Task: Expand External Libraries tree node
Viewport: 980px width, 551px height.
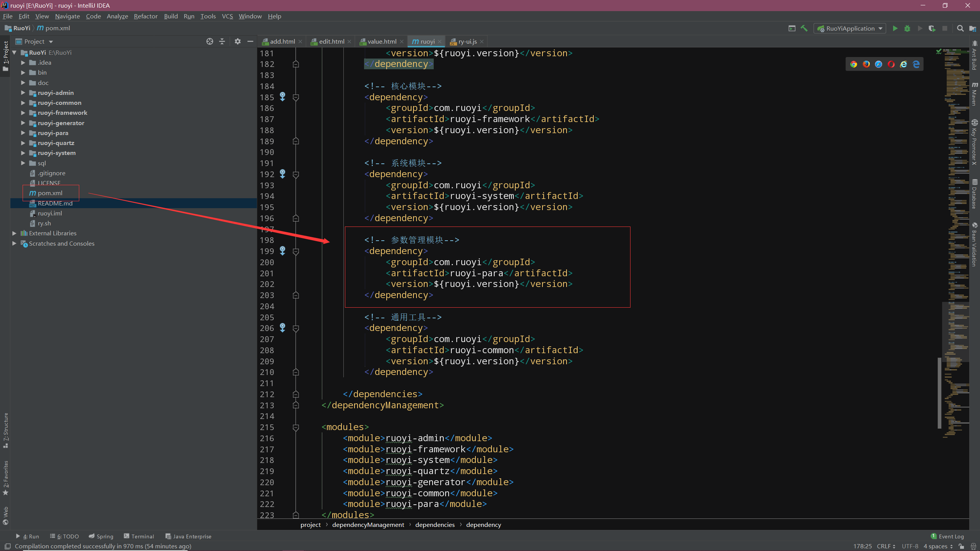Action: [x=14, y=233]
